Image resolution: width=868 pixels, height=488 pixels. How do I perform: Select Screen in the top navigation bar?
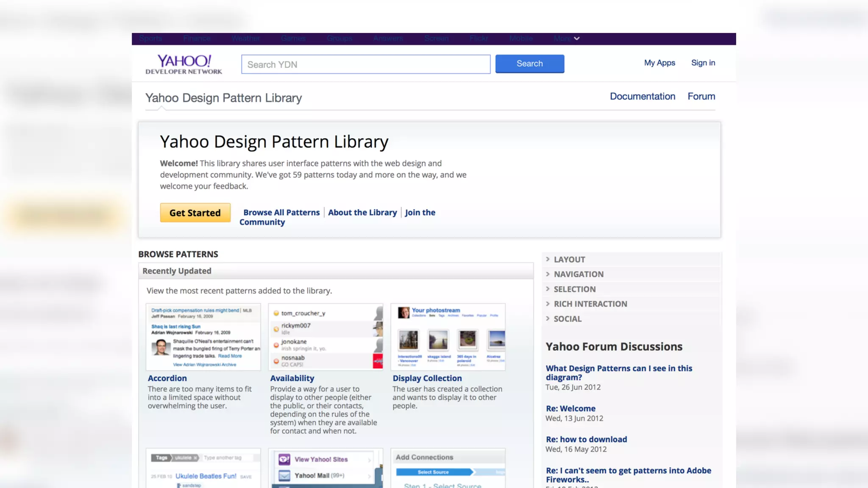437,39
